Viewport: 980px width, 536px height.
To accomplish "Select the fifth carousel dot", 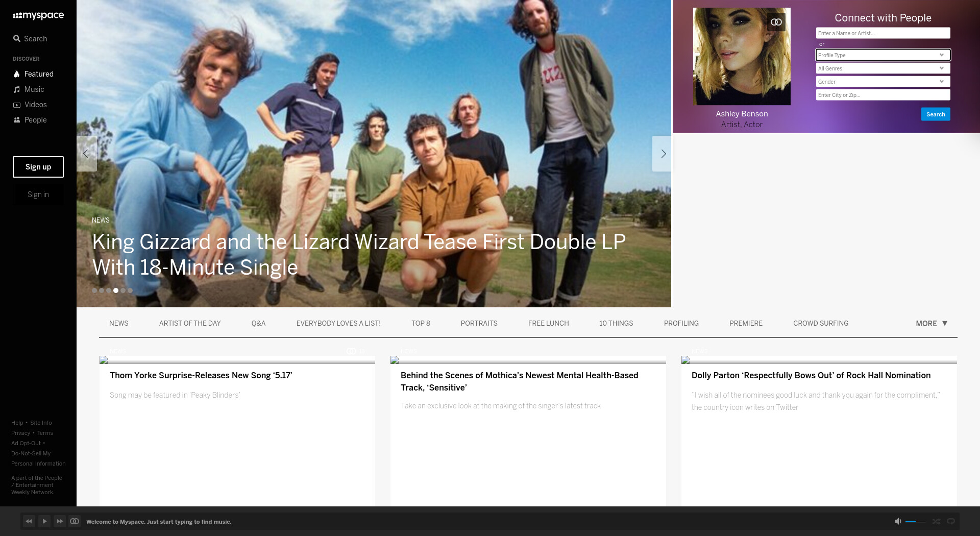I will click(x=123, y=290).
